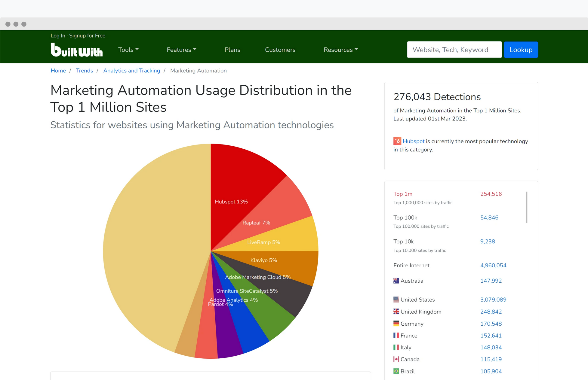
Task: Open the Tools dropdown
Action: [x=128, y=50]
